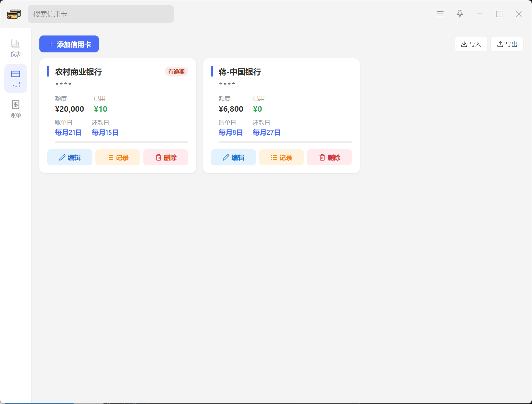Open the hamburger menu icon
Viewport: 532px width, 404px height.
click(440, 14)
